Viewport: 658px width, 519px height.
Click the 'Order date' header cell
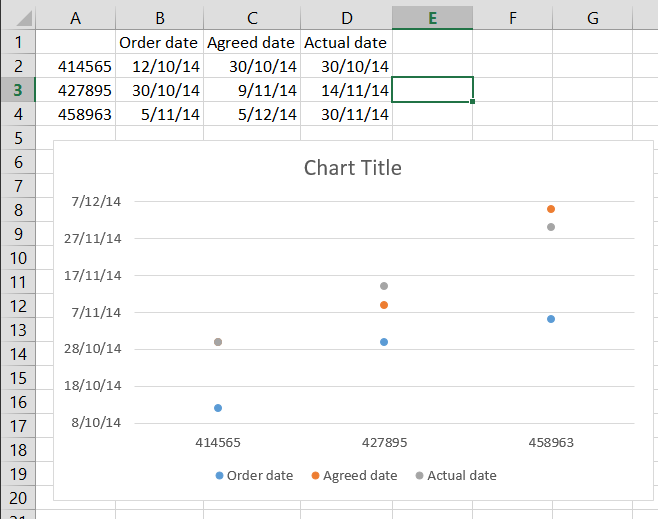click(159, 42)
